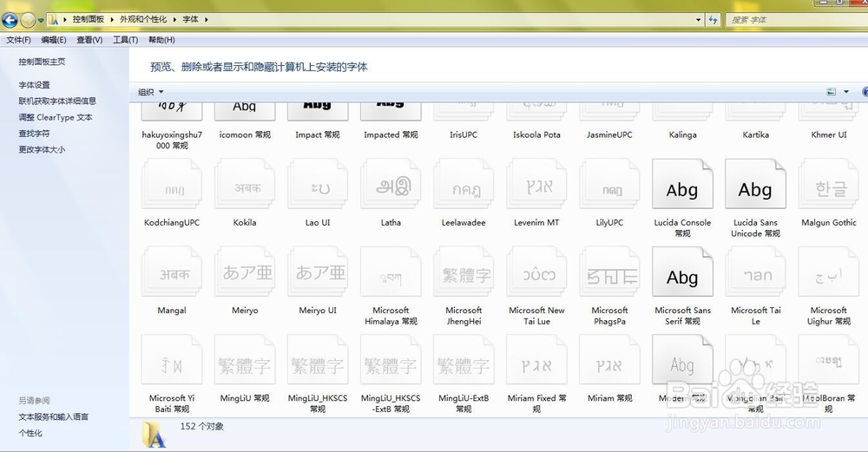Select the Impacted 常规 font label
This screenshot has height=452, width=868.
(391, 134)
